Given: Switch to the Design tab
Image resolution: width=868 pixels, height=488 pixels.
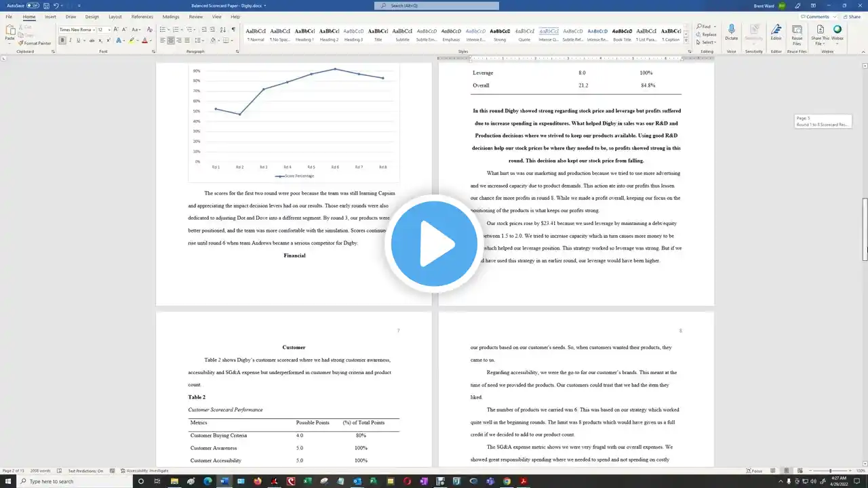Looking at the screenshot, I should pyautogui.click(x=92, y=16).
